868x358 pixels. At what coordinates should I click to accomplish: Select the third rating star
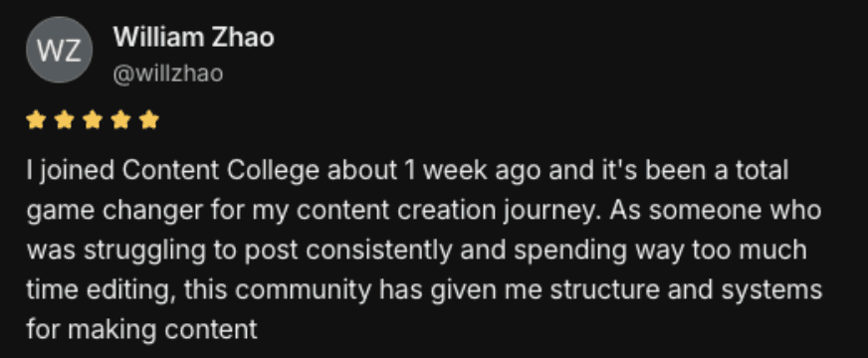(x=93, y=119)
